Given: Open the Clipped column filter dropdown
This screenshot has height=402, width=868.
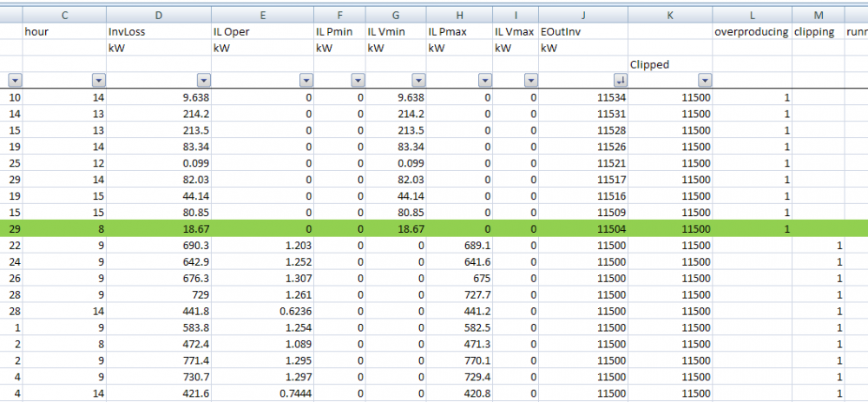Looking at the screenshot, I should pos(704,80).
